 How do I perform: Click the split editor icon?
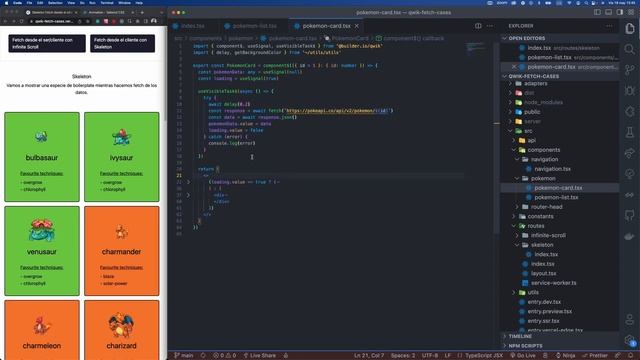tap(478, 26)
